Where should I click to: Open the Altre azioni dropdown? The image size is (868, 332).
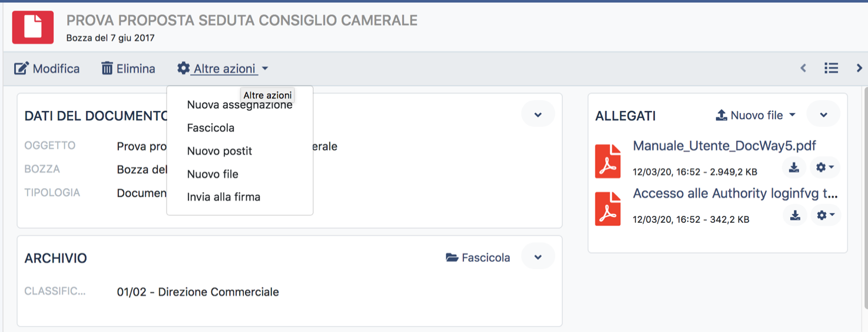[223, 68]
